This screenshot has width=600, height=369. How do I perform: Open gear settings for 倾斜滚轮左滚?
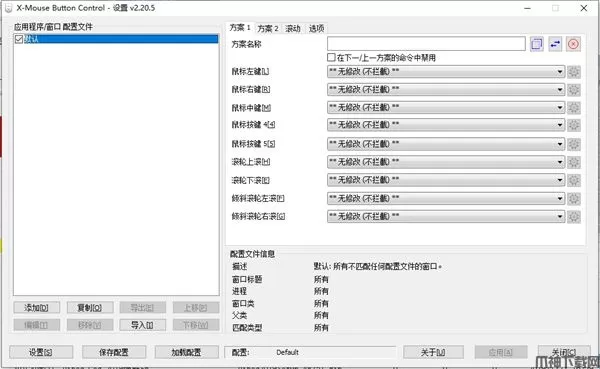click(574, 198)
